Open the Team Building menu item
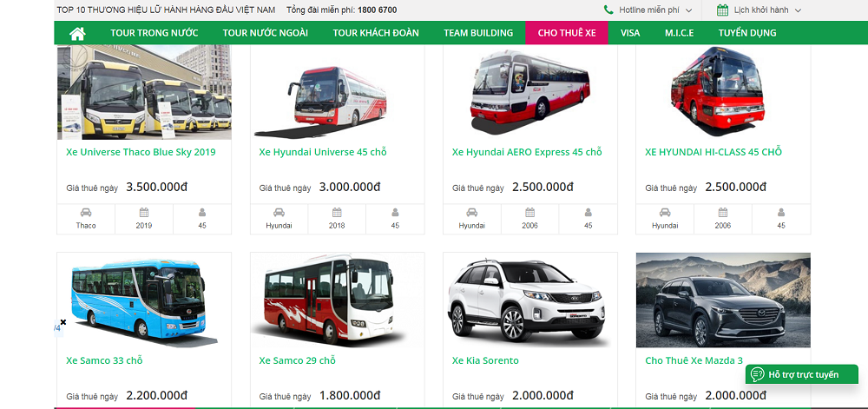 pyautogui.click(x=478, y=33)
